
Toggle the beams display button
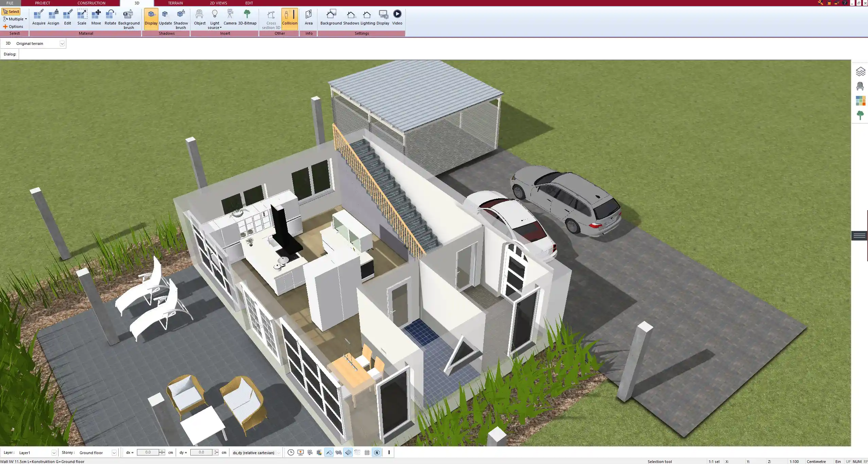click(x=338, y=452)
